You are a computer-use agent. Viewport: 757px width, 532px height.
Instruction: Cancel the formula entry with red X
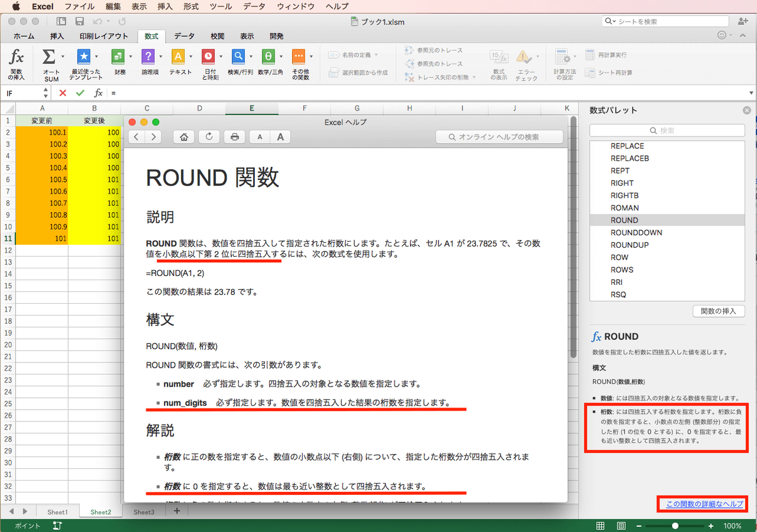(63, 93)
